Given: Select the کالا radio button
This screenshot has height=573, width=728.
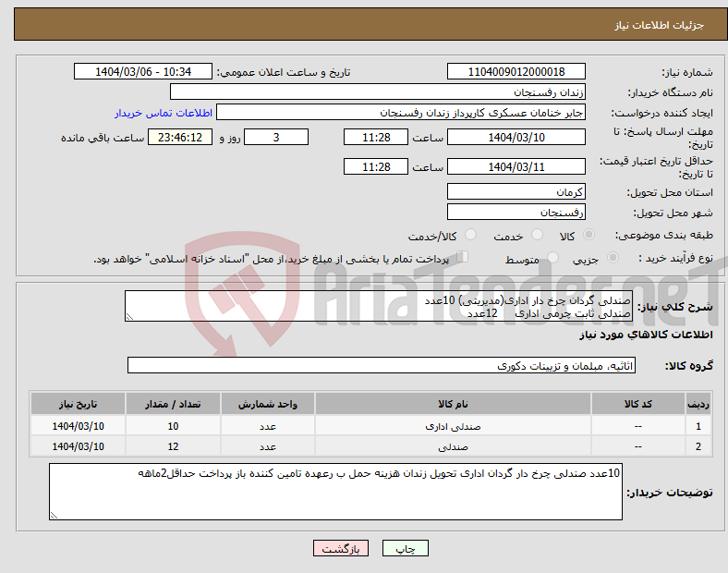Looking at the screenshot, I should [588, 235].
